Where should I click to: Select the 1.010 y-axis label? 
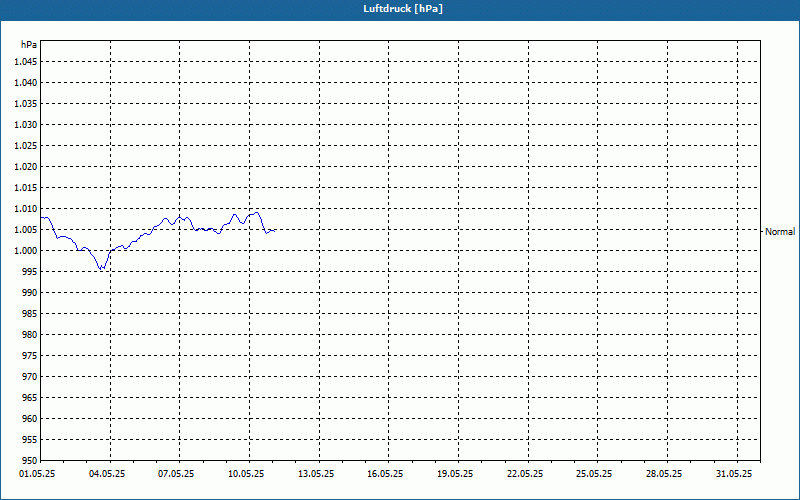tap(26, 209)
